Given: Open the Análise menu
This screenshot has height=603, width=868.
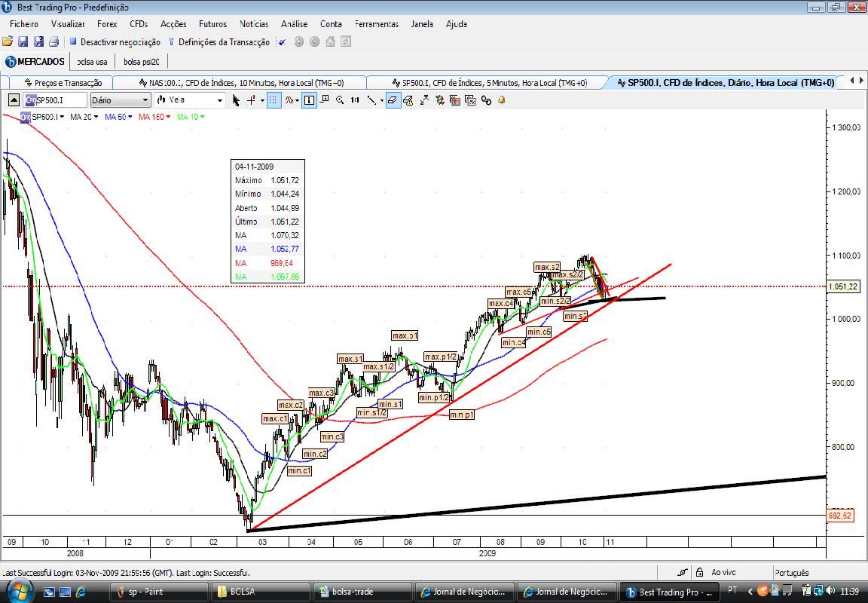Looking at the screenshot, I should (x=294, y=24).
